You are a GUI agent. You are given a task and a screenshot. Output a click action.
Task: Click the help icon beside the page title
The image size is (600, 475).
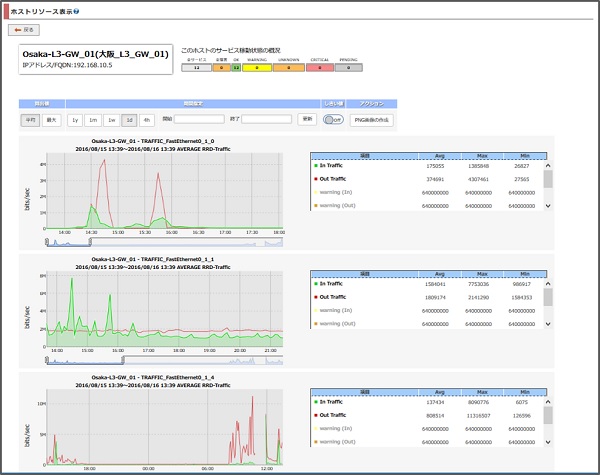[x=76, y=11]
